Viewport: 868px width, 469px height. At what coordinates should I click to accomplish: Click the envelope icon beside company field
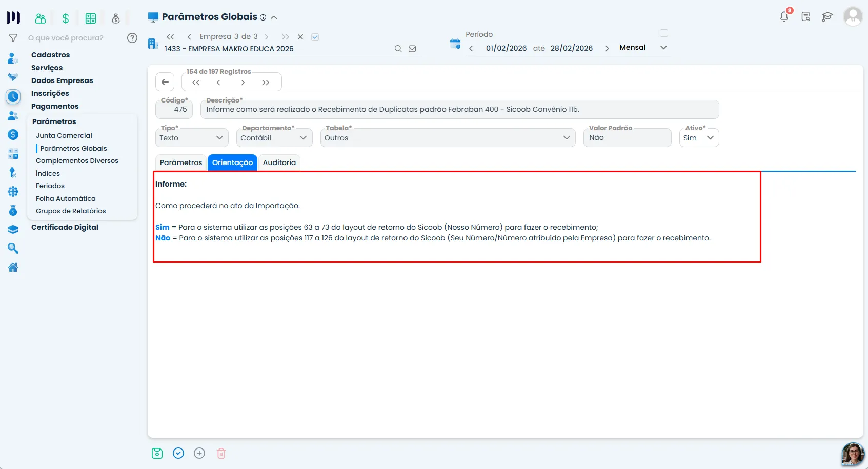coord(412,49)
